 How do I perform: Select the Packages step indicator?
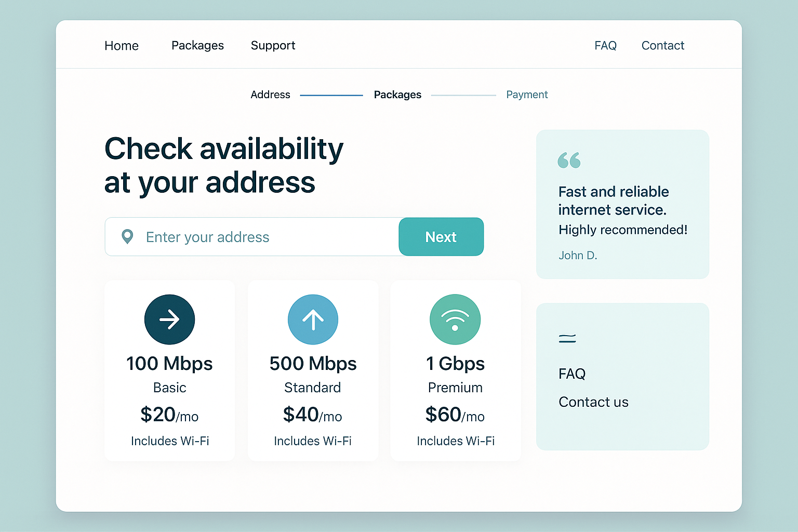click(x=397, y=95)
